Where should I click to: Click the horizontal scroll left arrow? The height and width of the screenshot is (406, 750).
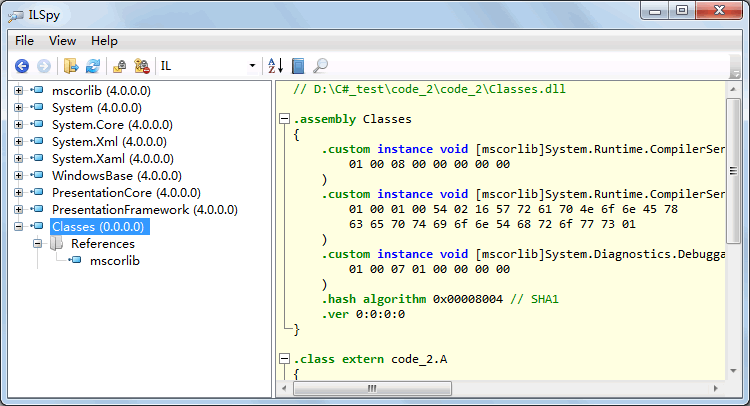(284, 388)
